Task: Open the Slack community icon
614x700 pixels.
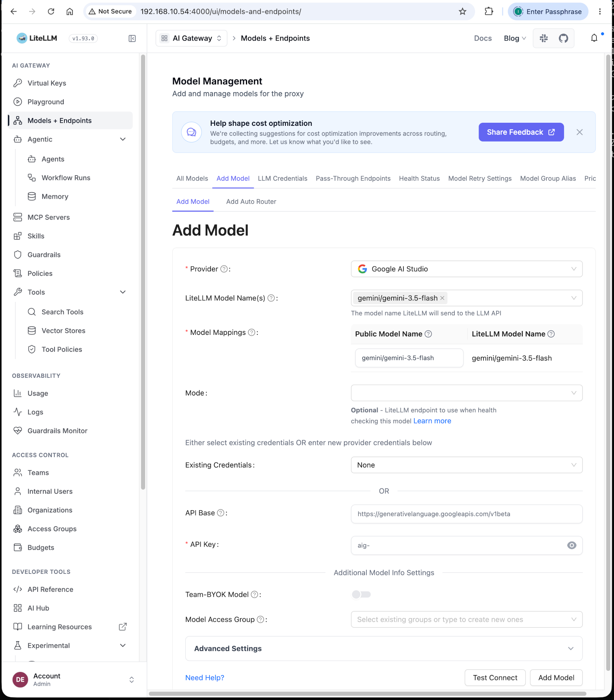Action: click(x=544, y=38)
